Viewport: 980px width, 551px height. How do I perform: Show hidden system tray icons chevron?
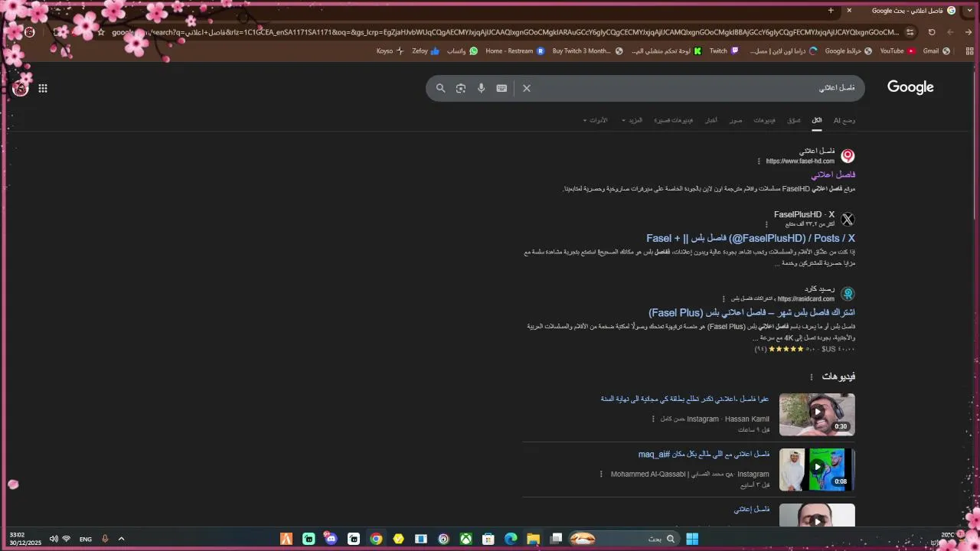click(121, 539)
